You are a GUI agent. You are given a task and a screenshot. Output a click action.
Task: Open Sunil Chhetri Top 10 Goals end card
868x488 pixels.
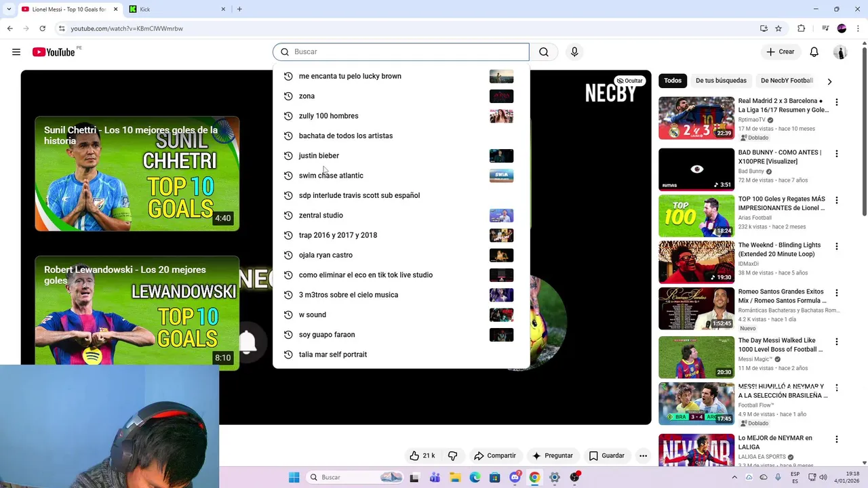pos(137,174)
